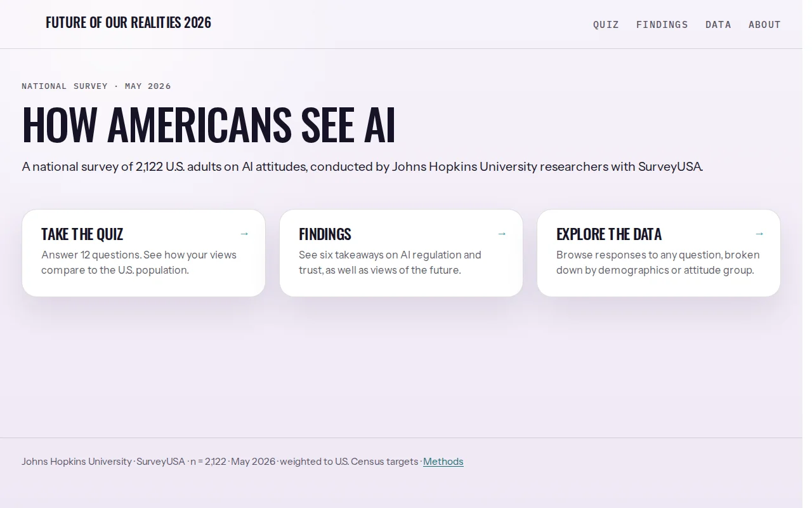Follow the Methods link in the footer

pos(443,462)
